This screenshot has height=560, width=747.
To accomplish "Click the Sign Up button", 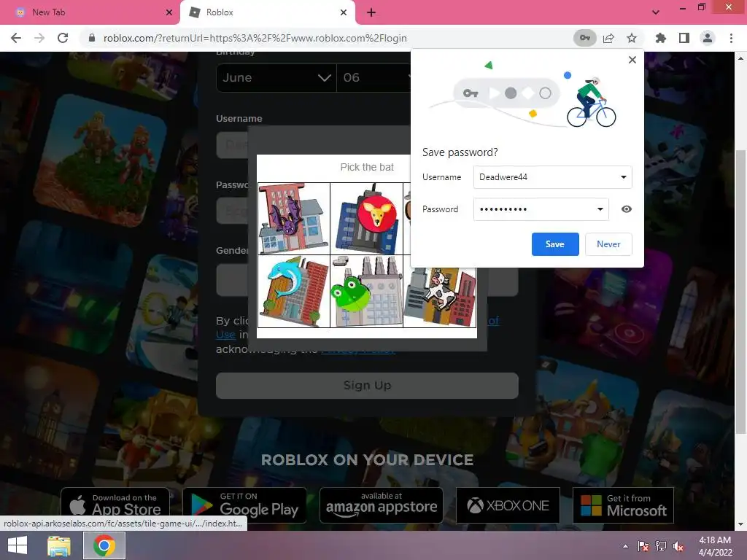I will pyautogui.click(x=367, y=385).
